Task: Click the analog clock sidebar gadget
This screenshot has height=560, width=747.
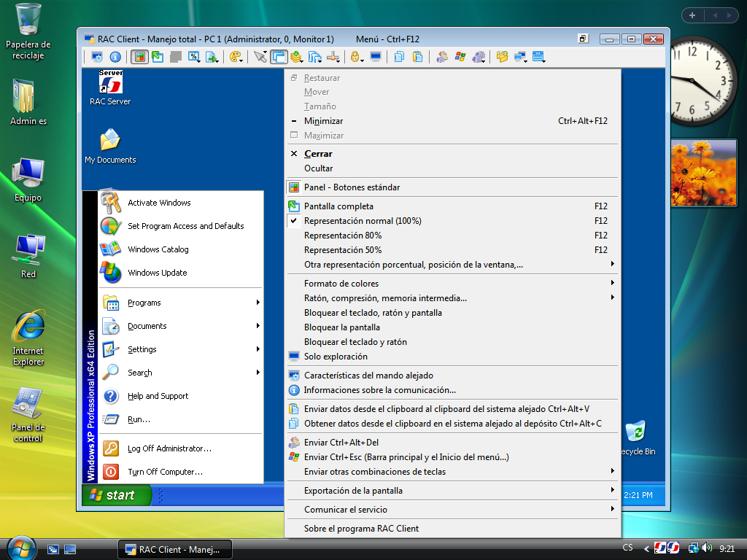Action: [x=704, y=81]
